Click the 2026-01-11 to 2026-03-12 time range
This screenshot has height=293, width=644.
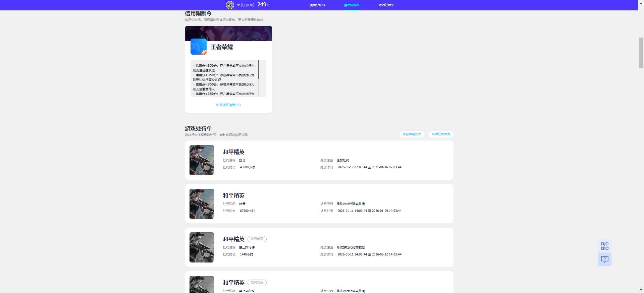369,254
